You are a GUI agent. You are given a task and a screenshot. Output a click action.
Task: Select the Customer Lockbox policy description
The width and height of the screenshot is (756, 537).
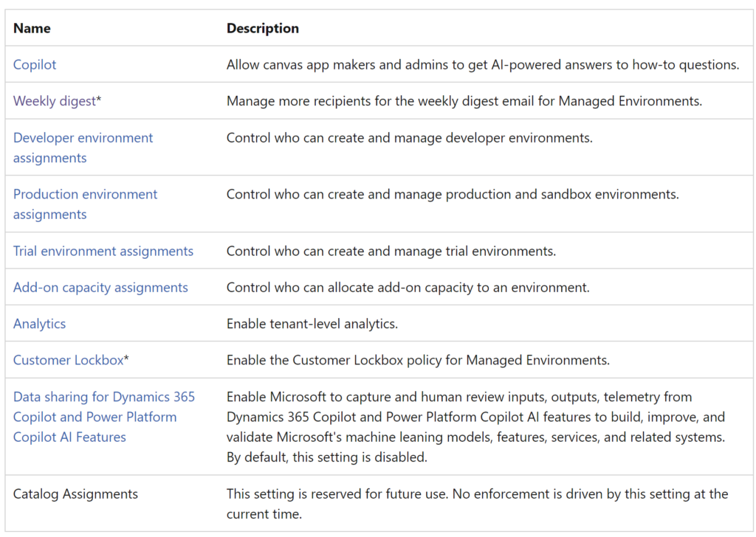coord(418,360)
